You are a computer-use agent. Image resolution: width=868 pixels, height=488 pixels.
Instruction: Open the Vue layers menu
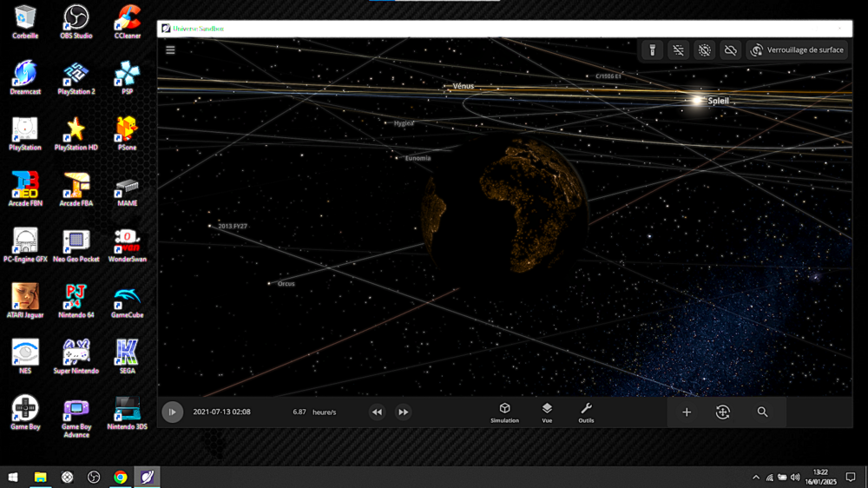click(x=547, y=412)
